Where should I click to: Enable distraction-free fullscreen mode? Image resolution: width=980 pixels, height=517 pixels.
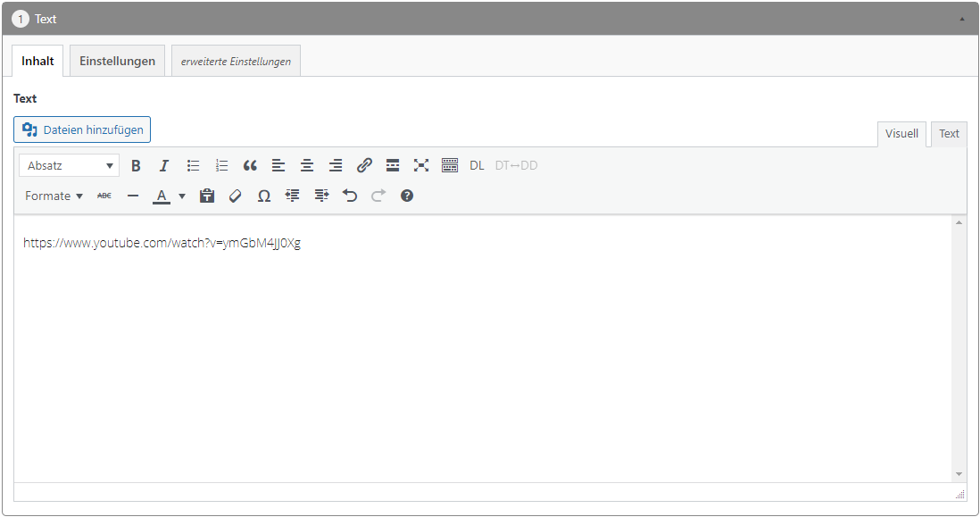[x=421, y=165]
